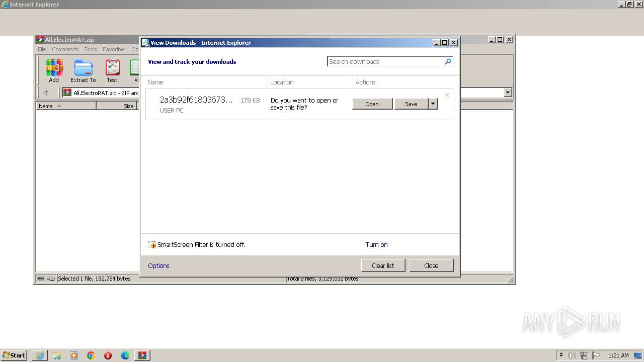Go up one level in WinRAR
This screenshot has width=644, height=362.
46,93
